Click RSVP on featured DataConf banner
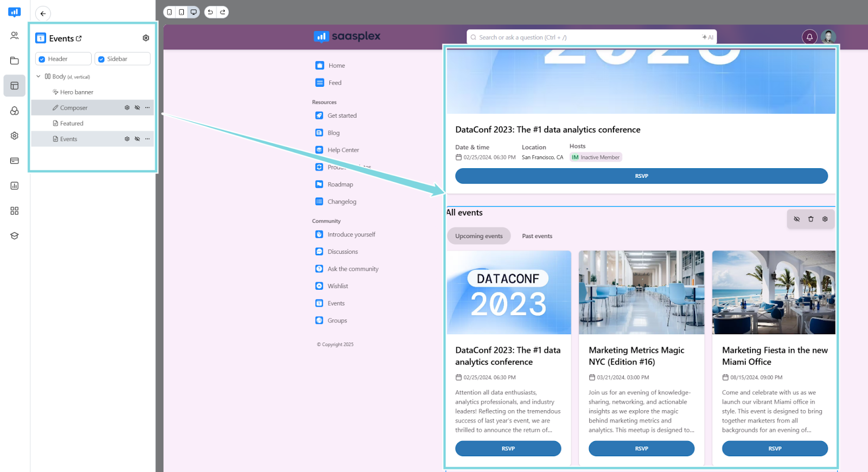 pos(642,176)
